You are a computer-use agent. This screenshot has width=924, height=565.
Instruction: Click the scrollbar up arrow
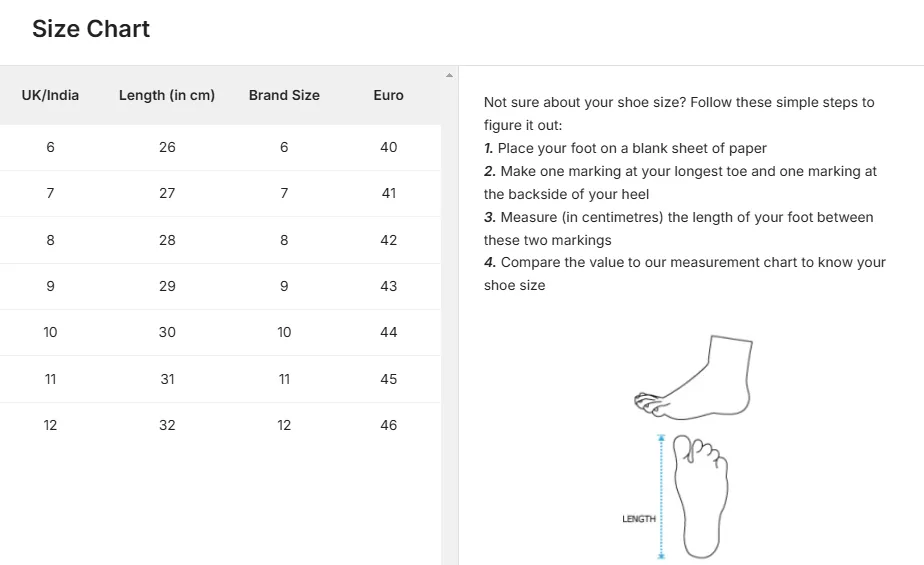coord(449,75)
